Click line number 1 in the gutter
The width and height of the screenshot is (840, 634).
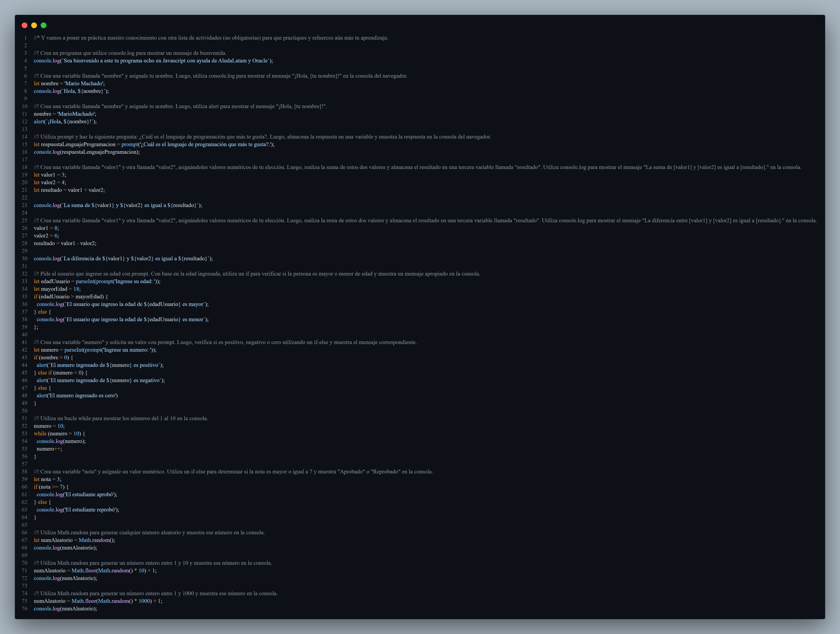pos(26,38)
